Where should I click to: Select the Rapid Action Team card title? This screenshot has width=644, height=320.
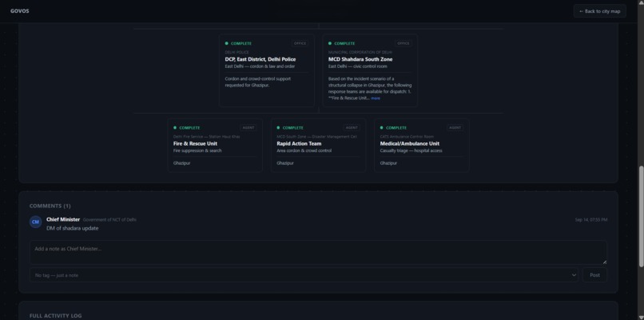[x=299, y=143]
